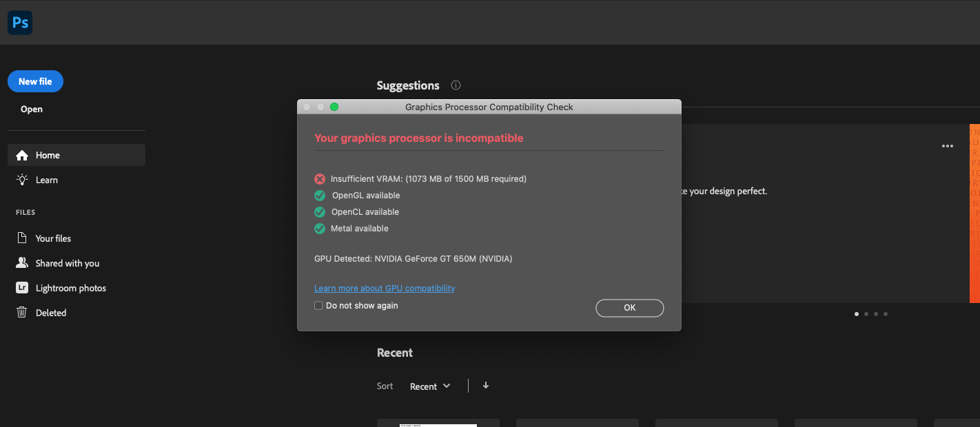Enable Do not show again checkbox
Image resolution: width=980 pixels, height=427 pixels.
(318, 306)
